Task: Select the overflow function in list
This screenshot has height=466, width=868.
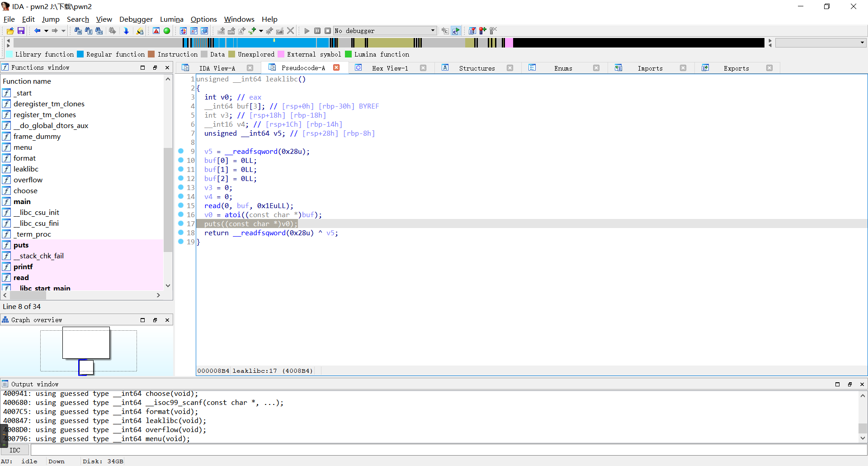Action: pos(28,180)
